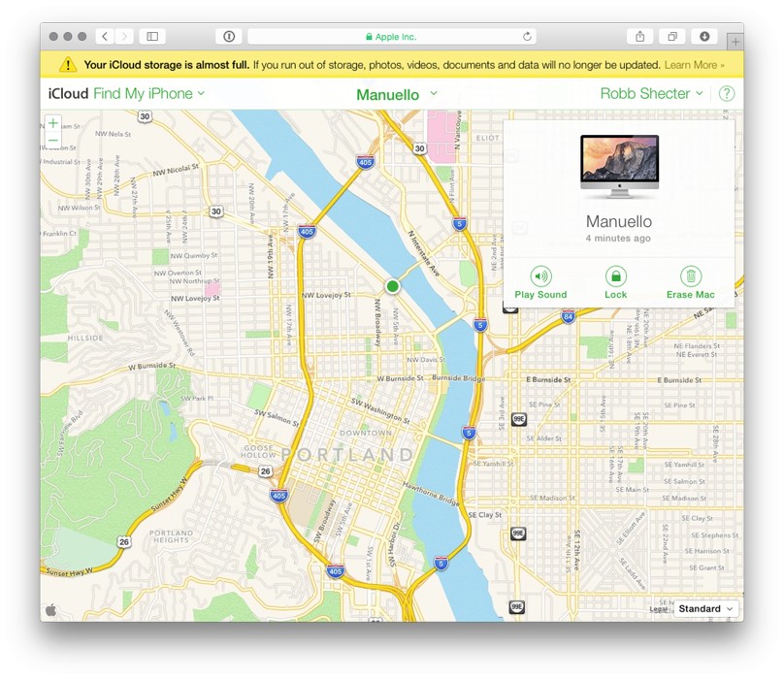Screen dimensions: 784x679
Task: Add a new tab with plus button
Action: coord(735,42)
